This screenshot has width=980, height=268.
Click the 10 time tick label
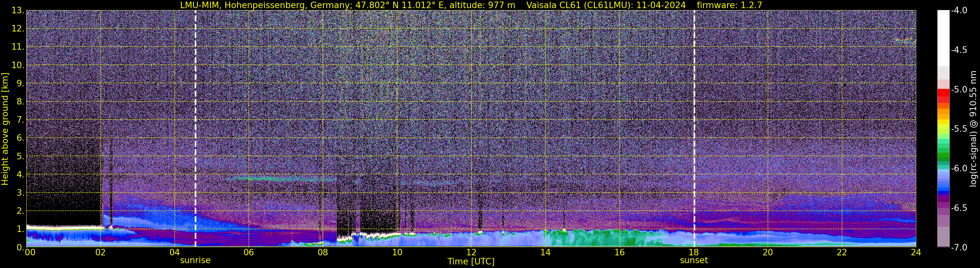(x=397, y=252)
